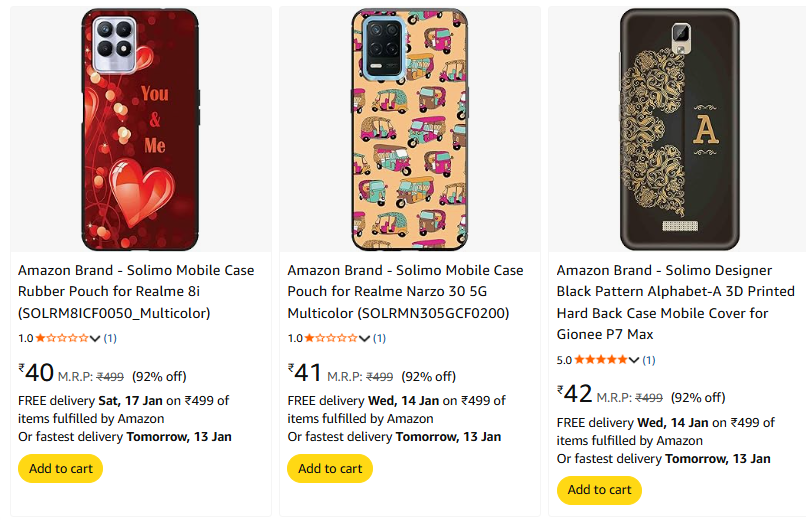Add the Realme Narzo 30 case to cart
The width and height of the screenshot is (806, 520).
click(x=329, y=469)
